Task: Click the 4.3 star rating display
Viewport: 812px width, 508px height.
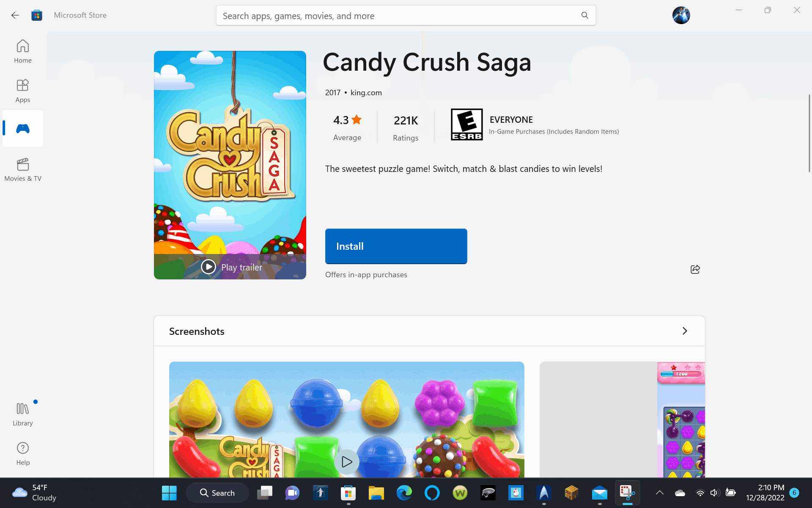Action: 347,126
